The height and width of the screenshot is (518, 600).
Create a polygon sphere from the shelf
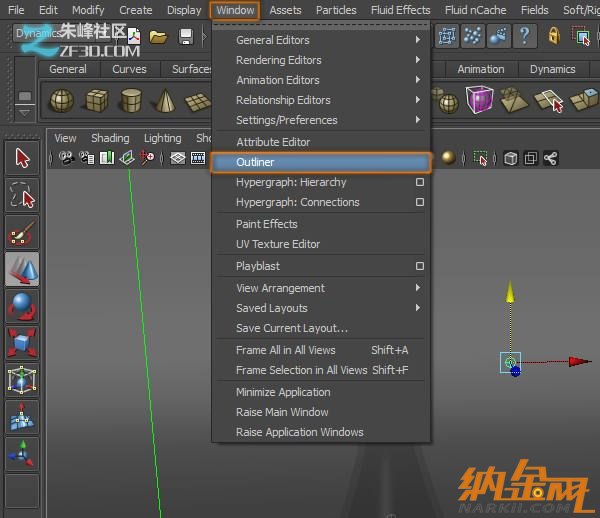[x=62, y=101]
